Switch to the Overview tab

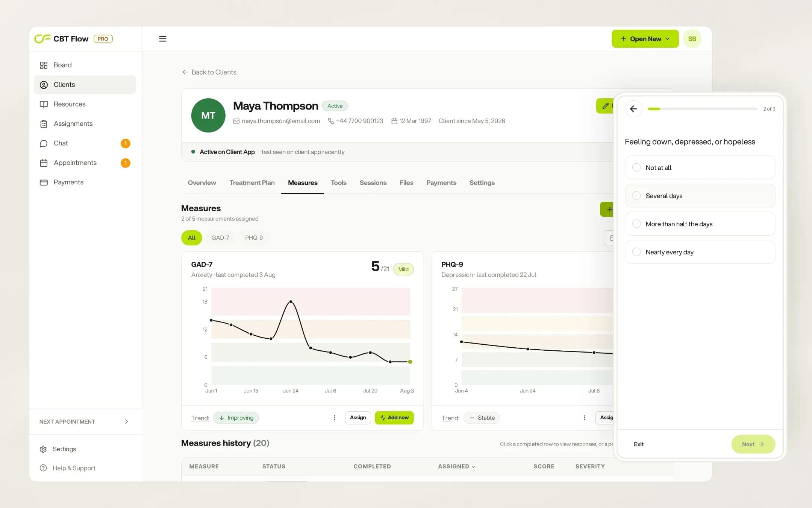202,183
